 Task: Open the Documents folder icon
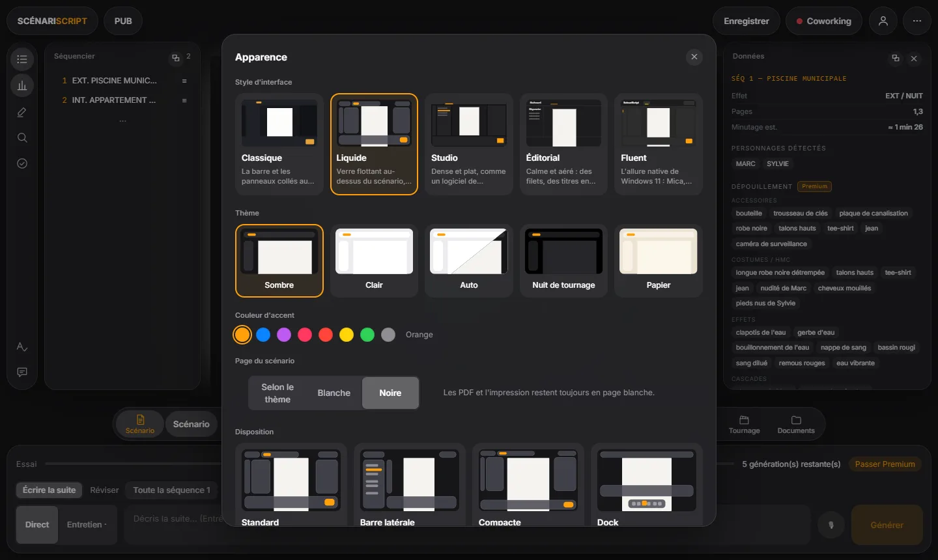[x=796, y=424]
